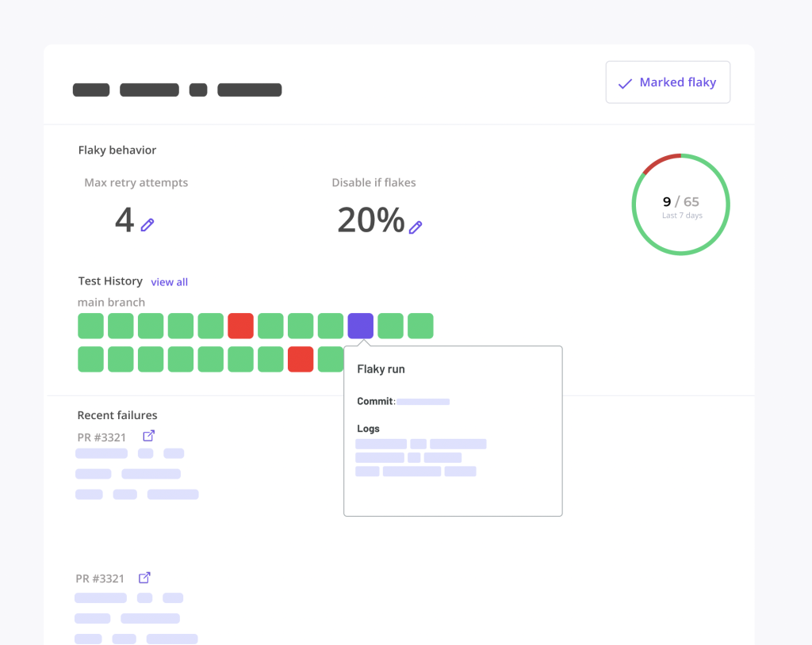Open the commit link in Flaky run popup

pyautogui.click(x=423, y=402)
